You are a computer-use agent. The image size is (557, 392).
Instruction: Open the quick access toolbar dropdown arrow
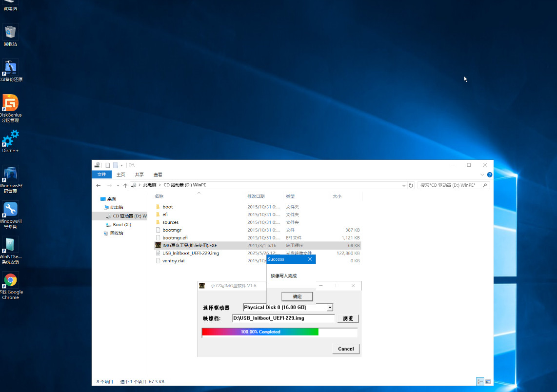[121, 165]
